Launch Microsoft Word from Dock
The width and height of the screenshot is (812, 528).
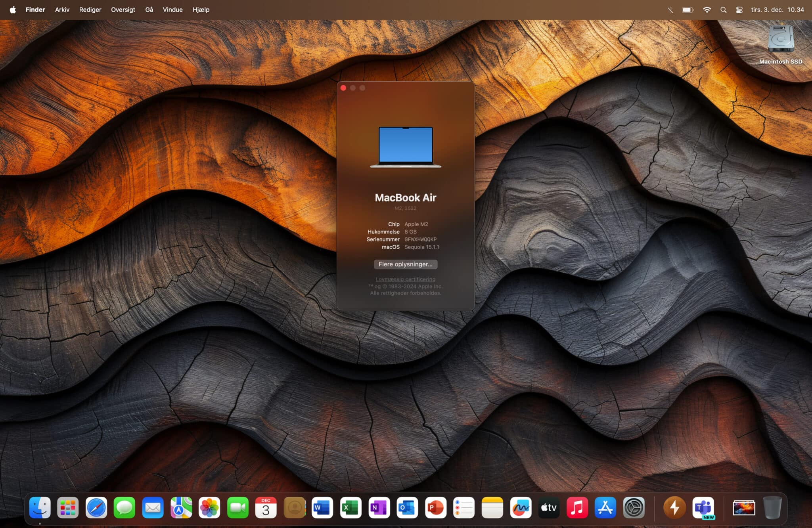coord(322,507)
